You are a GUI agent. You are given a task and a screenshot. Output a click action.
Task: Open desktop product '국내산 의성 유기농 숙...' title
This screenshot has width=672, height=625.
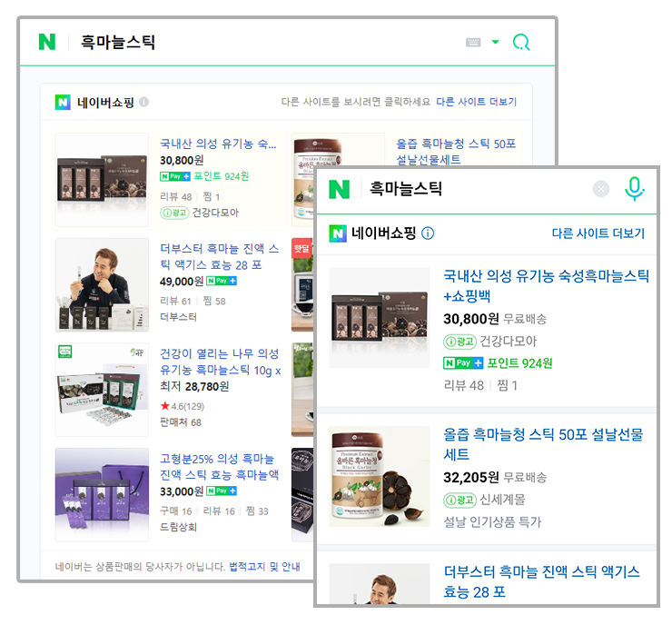218,144
